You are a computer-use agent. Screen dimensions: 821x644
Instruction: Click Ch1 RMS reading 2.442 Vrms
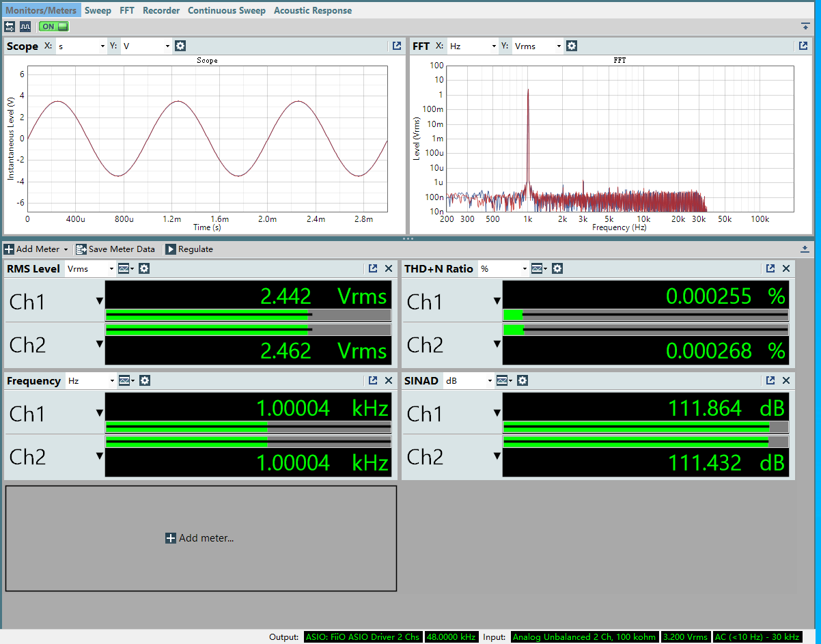324,296
